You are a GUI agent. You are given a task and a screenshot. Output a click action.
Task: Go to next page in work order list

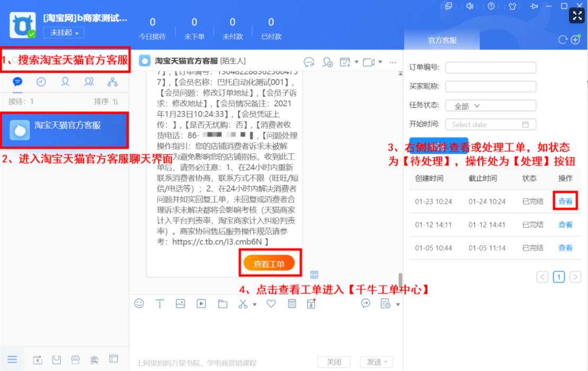click(575, 277)
